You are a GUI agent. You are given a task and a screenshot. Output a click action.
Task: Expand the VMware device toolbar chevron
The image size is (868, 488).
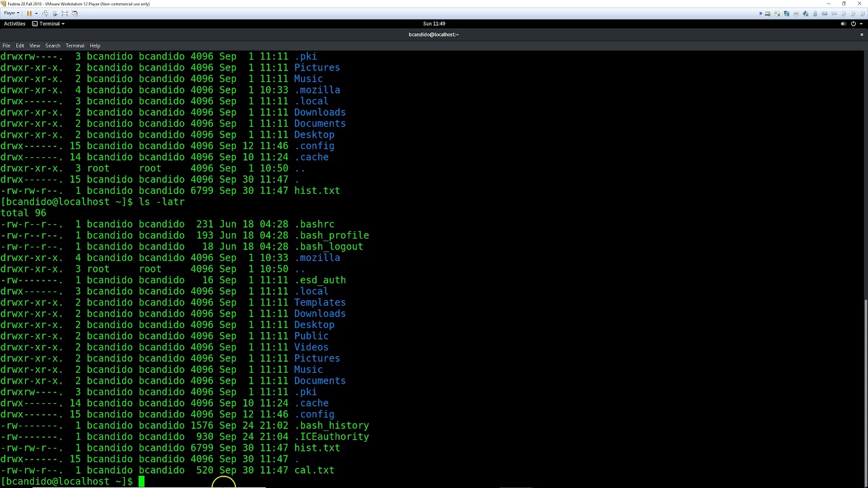[x=761, y=14]
